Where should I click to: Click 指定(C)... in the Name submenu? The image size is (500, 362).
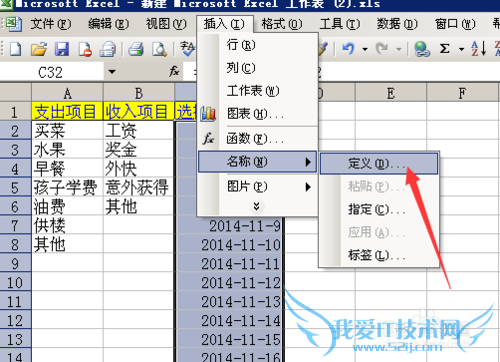pyautogui.click(x=379, y=209)
